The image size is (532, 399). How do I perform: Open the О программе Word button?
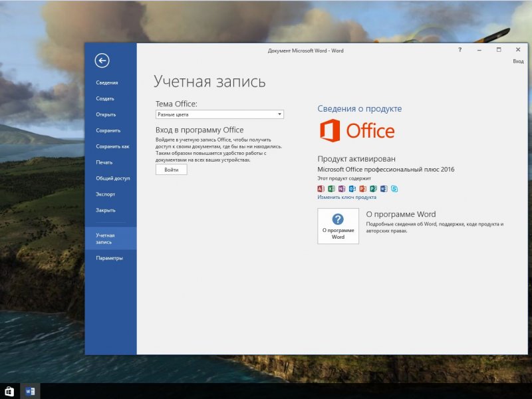pos(338,226)
